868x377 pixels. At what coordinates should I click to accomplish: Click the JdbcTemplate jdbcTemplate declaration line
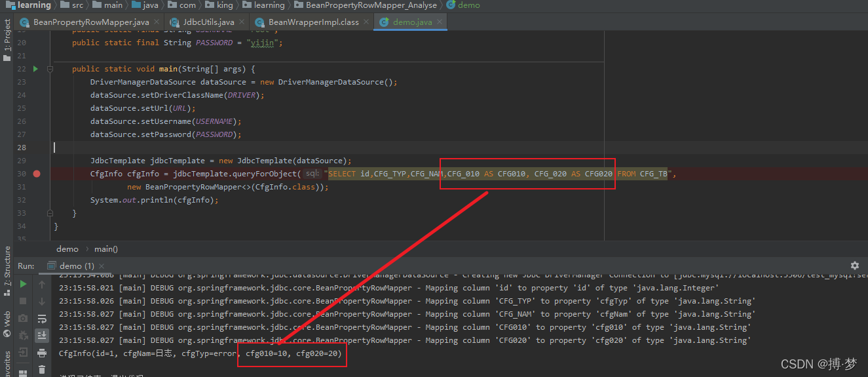221,161
